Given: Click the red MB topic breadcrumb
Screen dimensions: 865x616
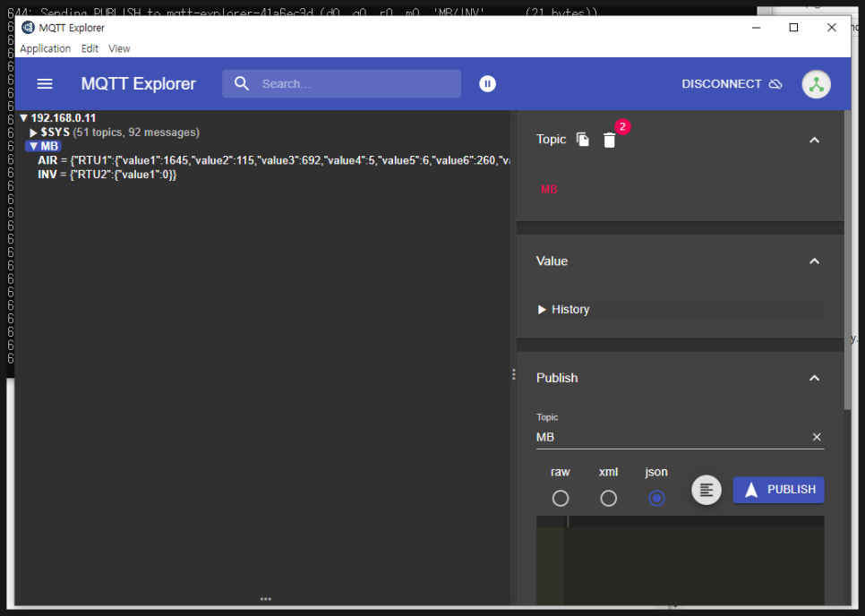Looking at the screenshot, I should (549, 189).
